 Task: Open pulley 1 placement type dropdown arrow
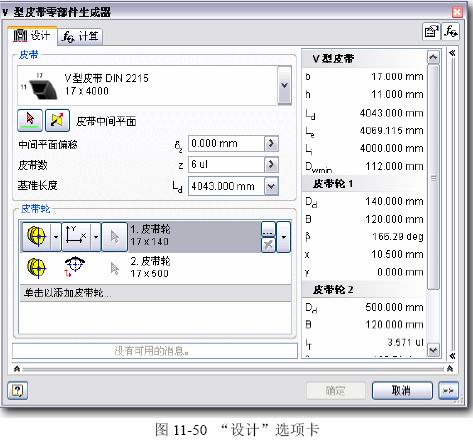click(x=96, y=237)
